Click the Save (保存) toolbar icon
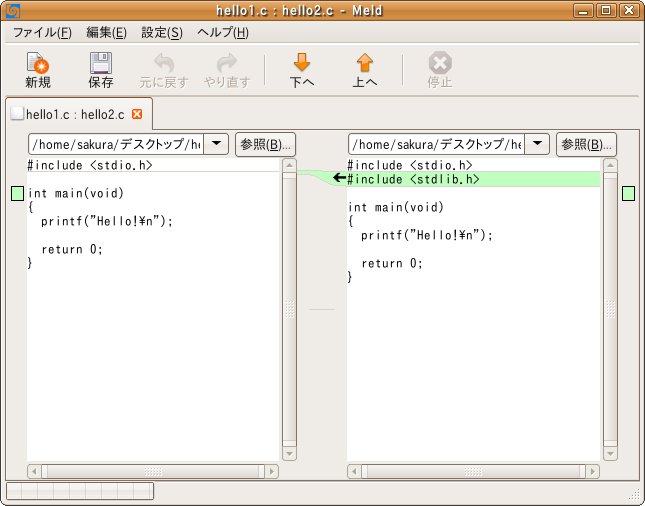645x506 pixels. 101,65
